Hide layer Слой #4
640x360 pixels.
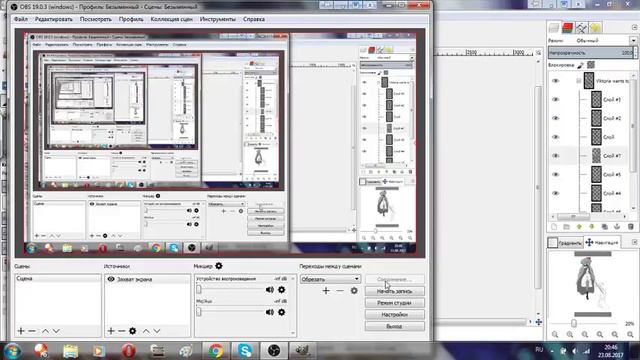[556, 193]
